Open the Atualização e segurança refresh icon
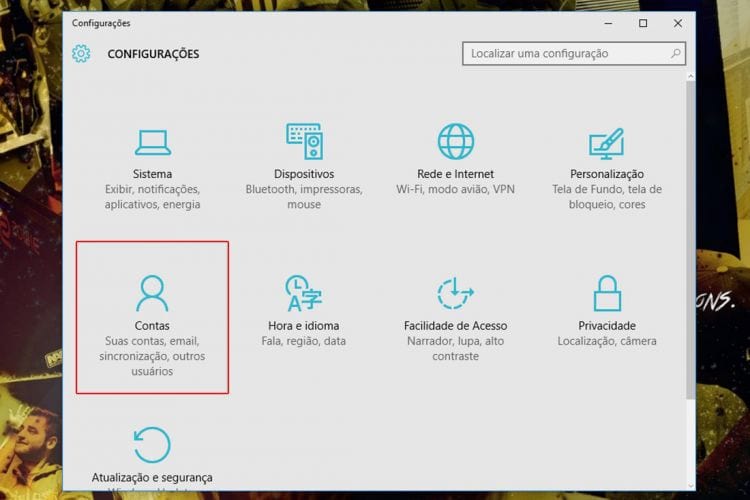The image size is (750, 500). point(152,445)
